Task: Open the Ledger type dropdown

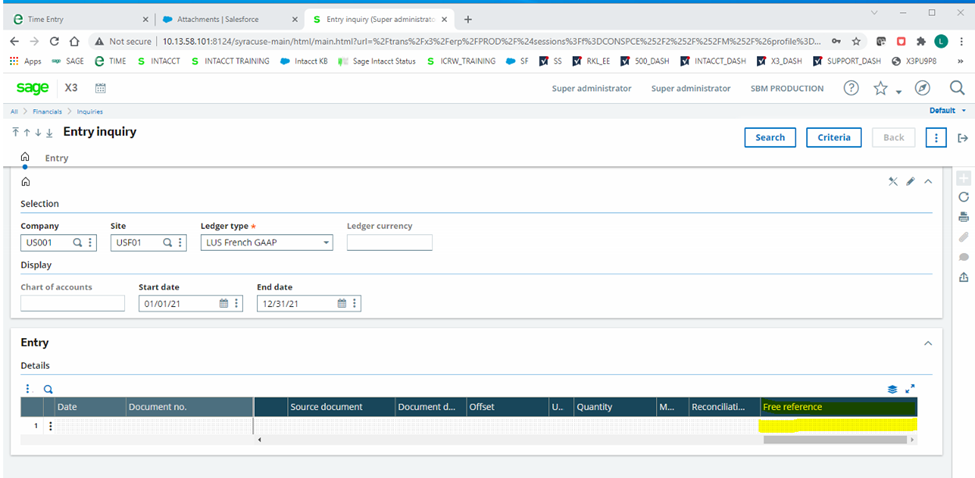Action: click(326, 242)
